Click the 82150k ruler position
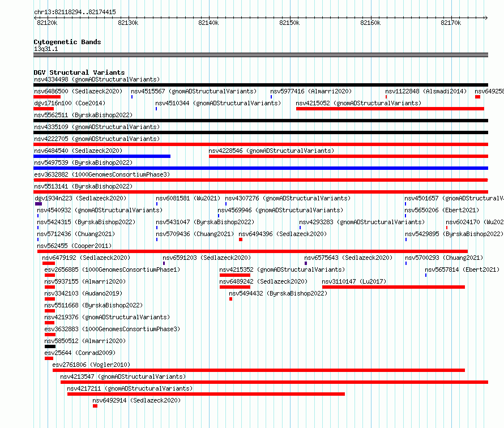Viewport: 504px width, 428px height. tap(289, 23)
